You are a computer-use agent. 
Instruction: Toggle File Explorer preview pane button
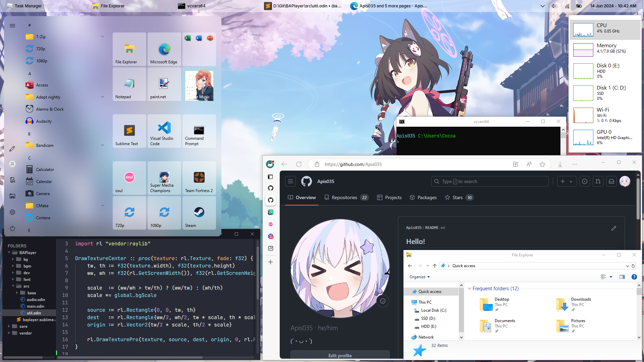(x=622, y=277)
